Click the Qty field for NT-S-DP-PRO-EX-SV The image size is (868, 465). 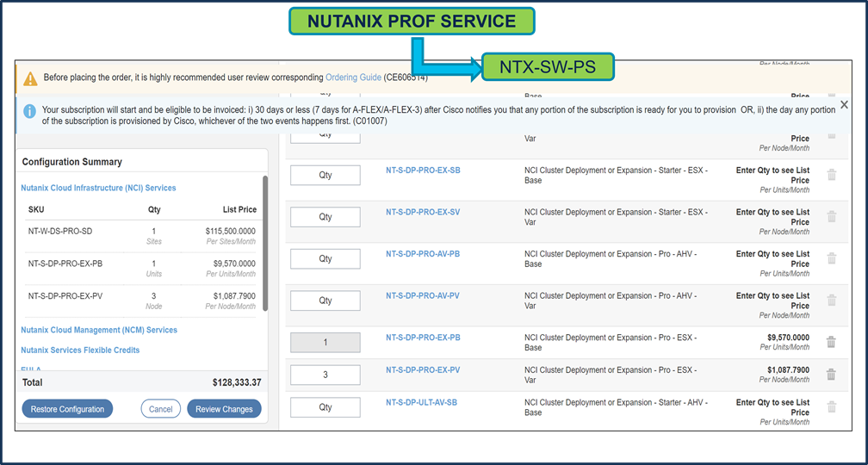click(x=325, y=217)
